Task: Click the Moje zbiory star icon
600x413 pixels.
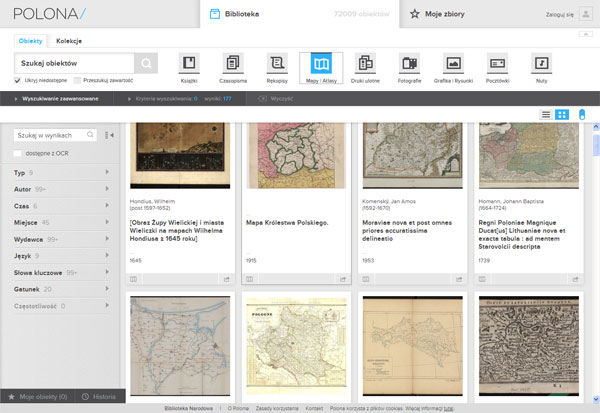Action: (414, 14)
